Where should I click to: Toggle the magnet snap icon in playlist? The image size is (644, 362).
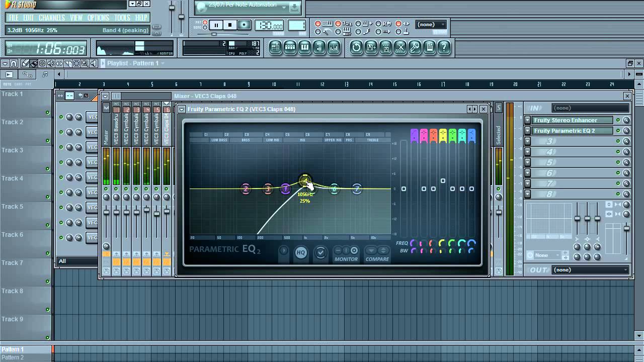(14, 63)
